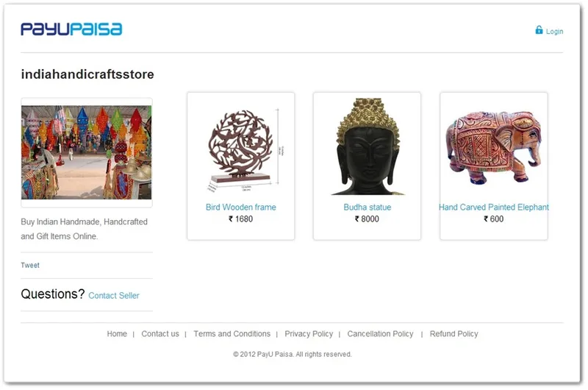Open the store's handicraft market photo
Image resolution: width=588 pixels, height=390 pixels.
pos(87,152)
